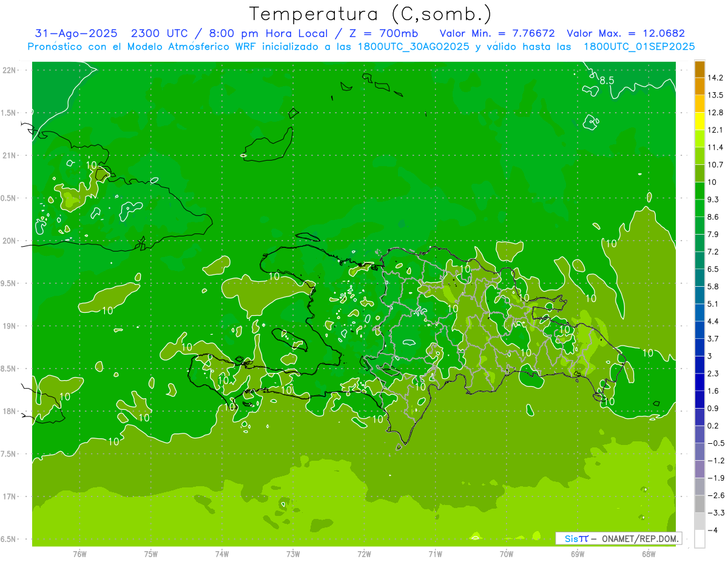
Task: Click the '0.9' legend value
Action: pos(713,407)
